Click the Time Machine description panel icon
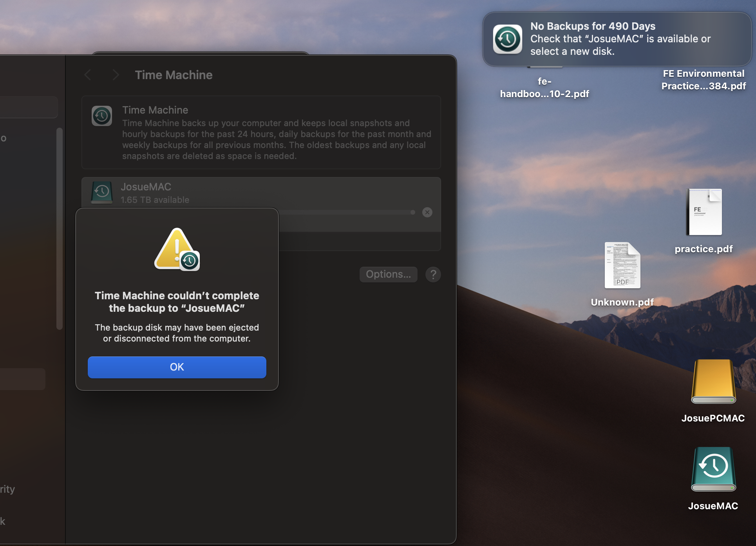This screenshot has height=546, width=756. pos(102,116)
